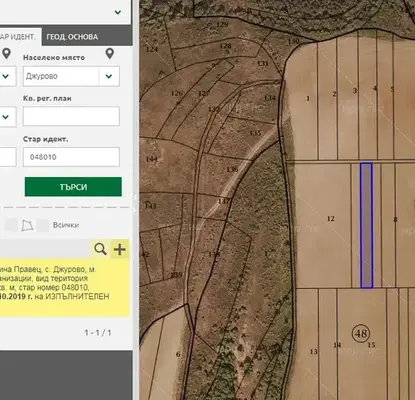
Task: Focus the Кв. рег. план input field
Action: click(71, 116)
